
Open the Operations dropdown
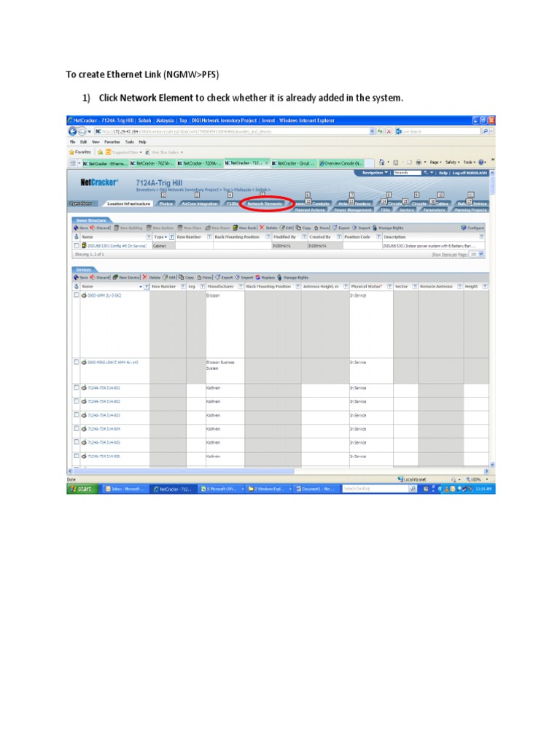point(82,204)
